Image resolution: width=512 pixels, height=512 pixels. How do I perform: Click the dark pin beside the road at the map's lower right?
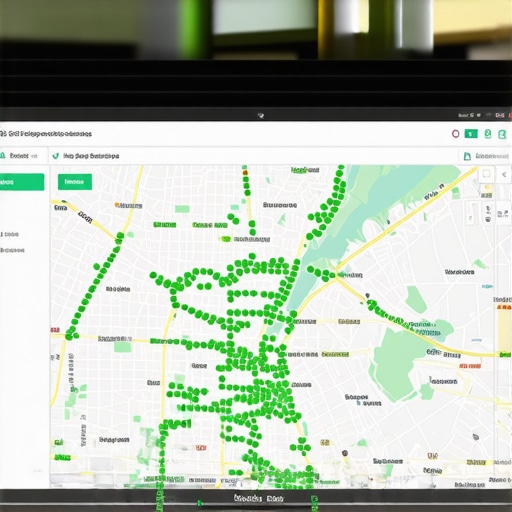tap(476, 436)
